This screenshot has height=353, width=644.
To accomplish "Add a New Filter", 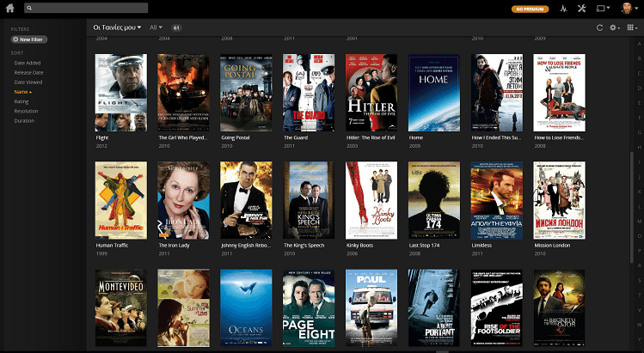I will tap(28, 40).
